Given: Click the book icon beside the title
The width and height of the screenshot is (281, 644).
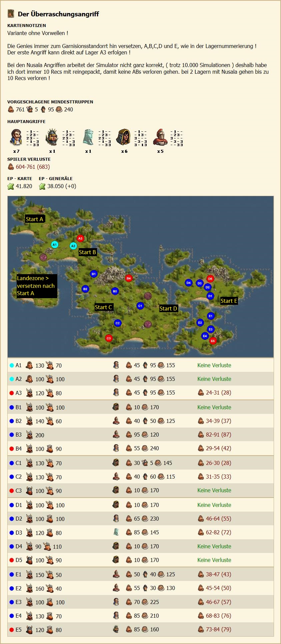Looking at the screenshot, I should pyautogui.click(x=11, y=14).
